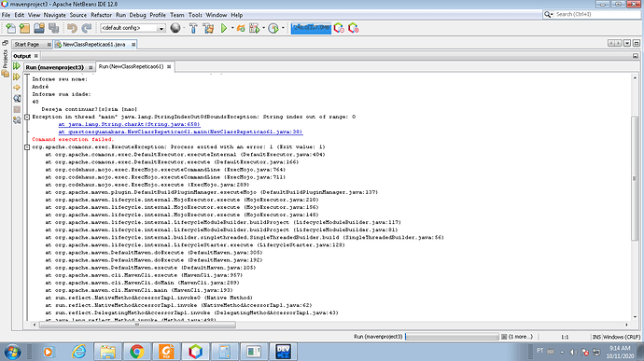Click the horizontal scrollbar thumb of output
The height and width of the screenshot is (361, 644).
pos(137,325)
